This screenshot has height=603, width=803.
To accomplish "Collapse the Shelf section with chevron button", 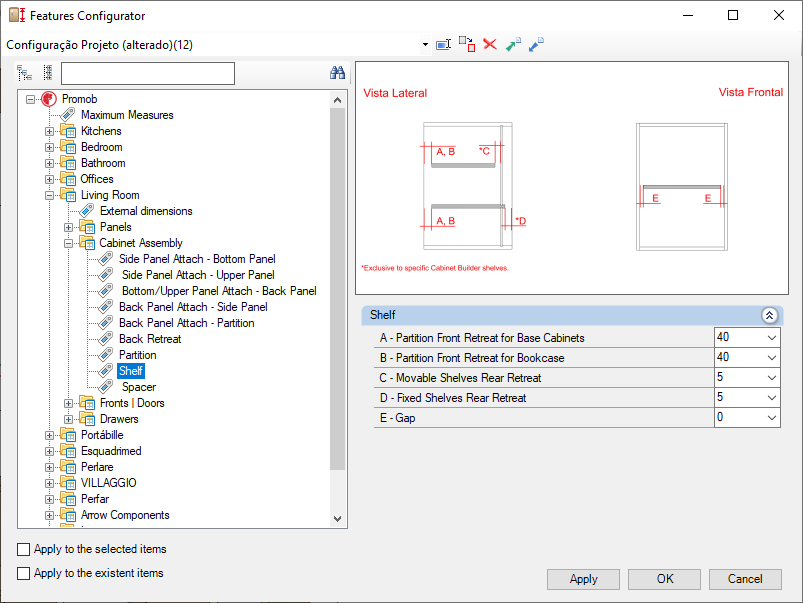I will [769, 315].
